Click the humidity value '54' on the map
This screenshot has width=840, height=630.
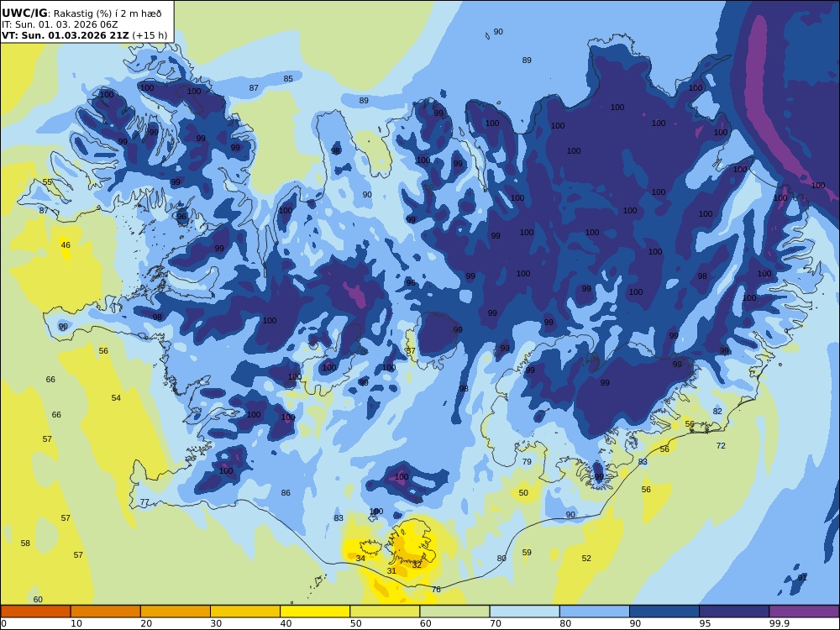[x=116, y=398]
